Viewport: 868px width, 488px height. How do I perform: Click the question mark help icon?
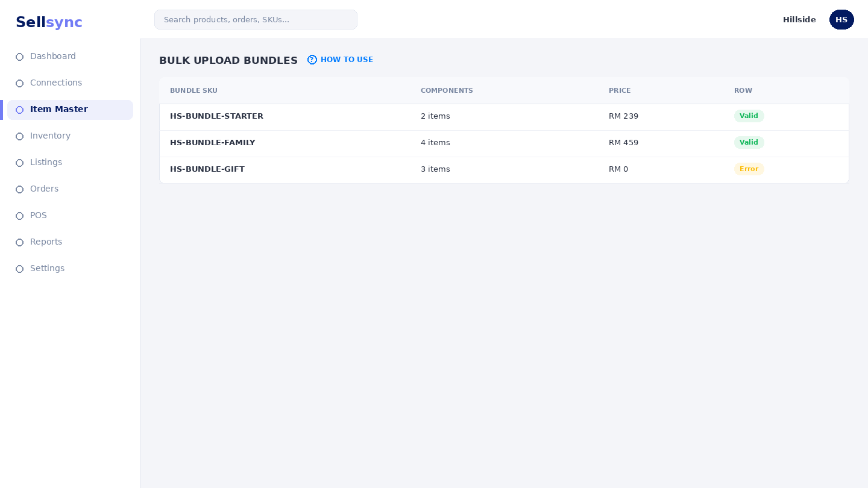coord(312,60)
